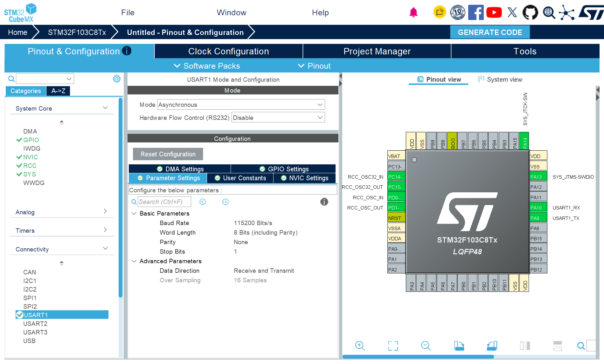Open Hardware Flow Control dropdown
Viewport: 604px width, 364px height.
point(278,118)
